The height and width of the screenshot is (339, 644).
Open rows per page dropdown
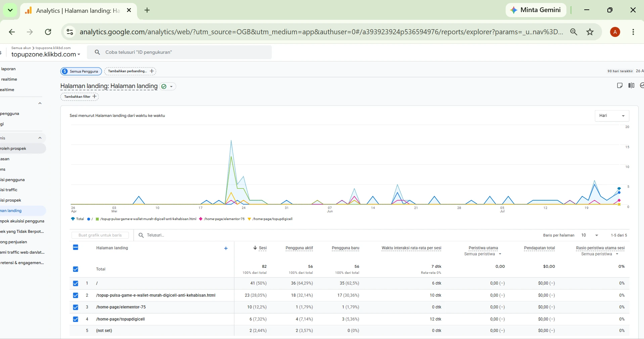590,235
